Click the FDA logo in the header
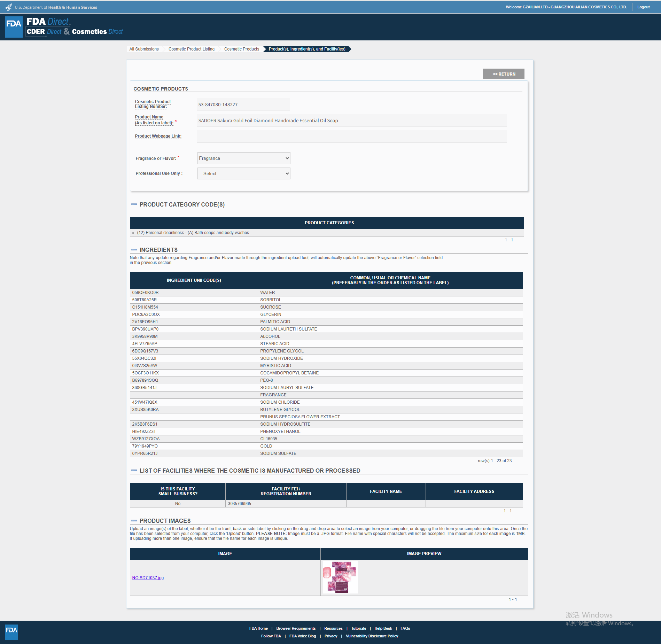 (x=14, y=27)
